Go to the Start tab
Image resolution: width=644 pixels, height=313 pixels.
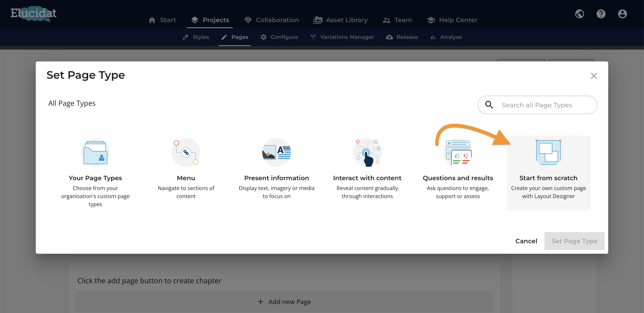(x=162, y=20)
